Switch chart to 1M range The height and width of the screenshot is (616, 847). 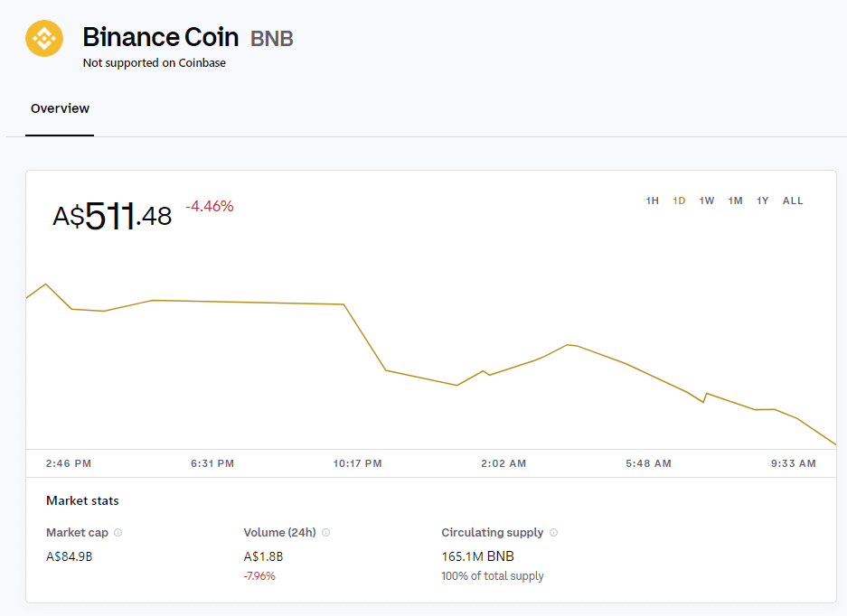click(735, 201)
